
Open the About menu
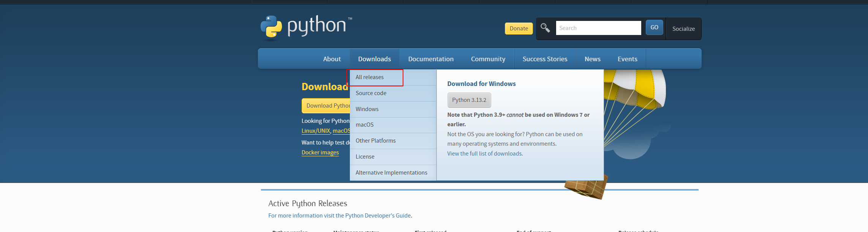[332, 59]
